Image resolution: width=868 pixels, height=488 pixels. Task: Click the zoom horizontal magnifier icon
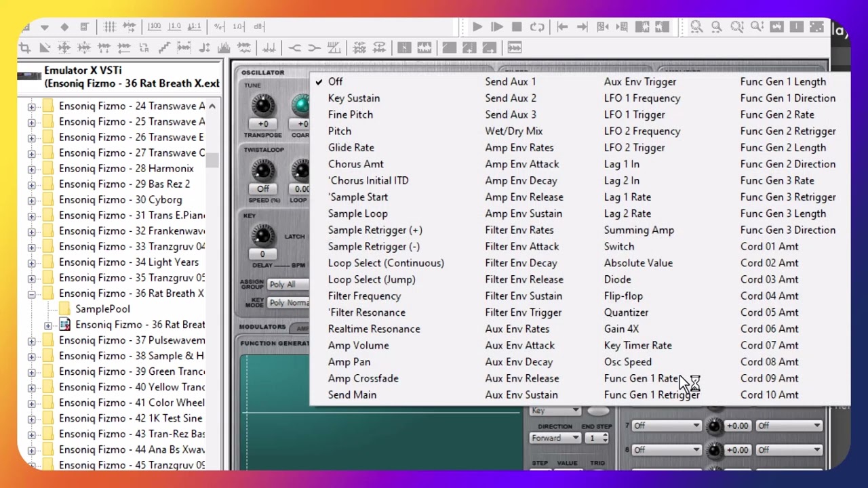(696, 27)
